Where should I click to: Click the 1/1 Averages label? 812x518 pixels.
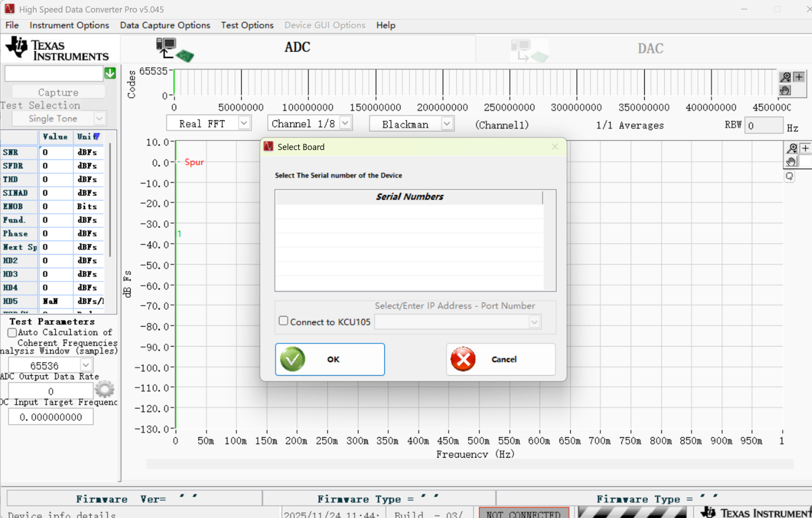[630, 125]
